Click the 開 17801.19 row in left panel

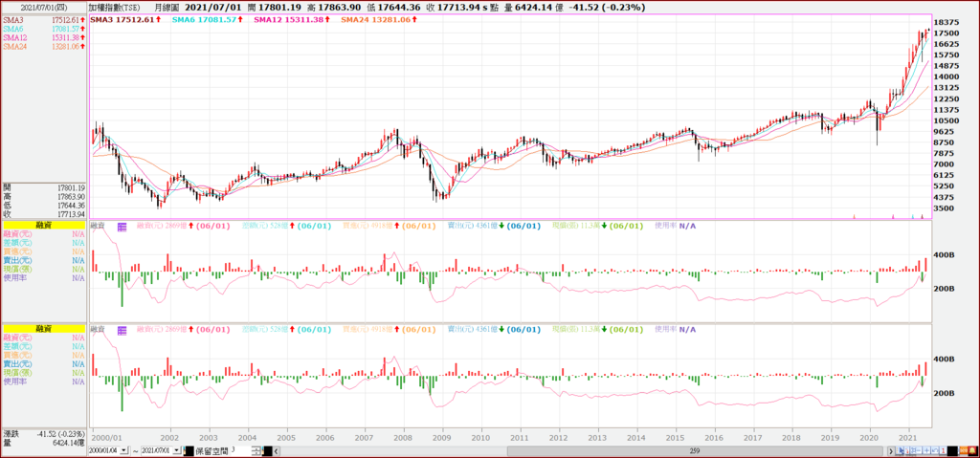point(44,187)
